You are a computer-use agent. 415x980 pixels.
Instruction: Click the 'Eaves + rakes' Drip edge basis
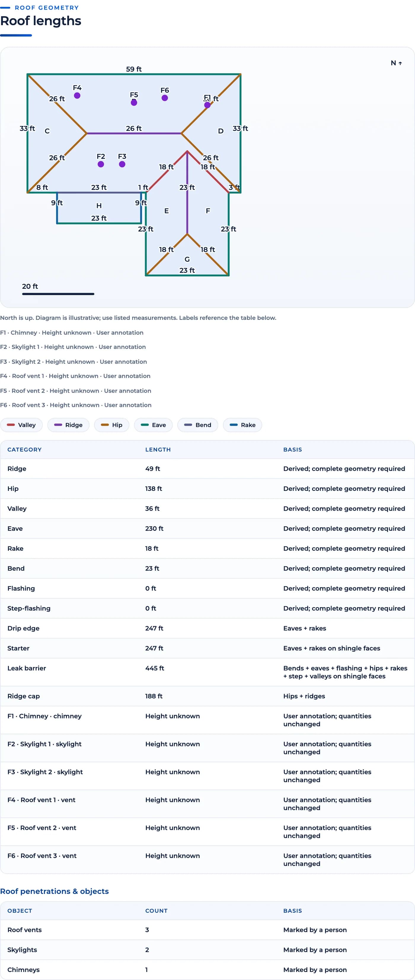point(305,628)
